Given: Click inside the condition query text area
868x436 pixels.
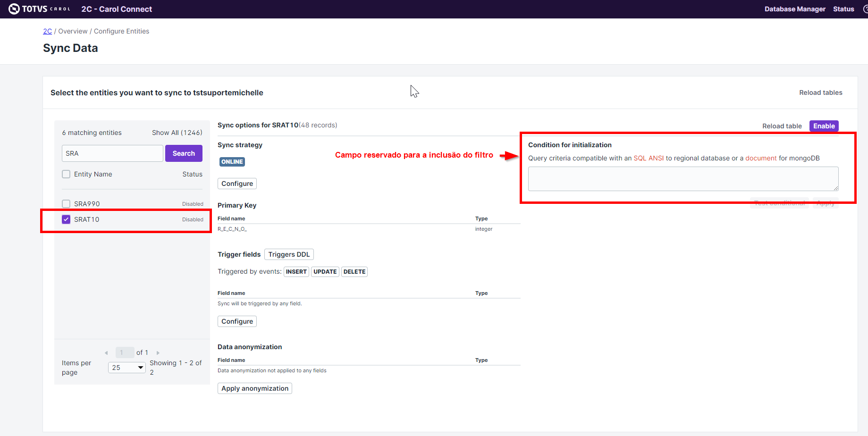Looking at the screenshot, I should pos(683,179).
